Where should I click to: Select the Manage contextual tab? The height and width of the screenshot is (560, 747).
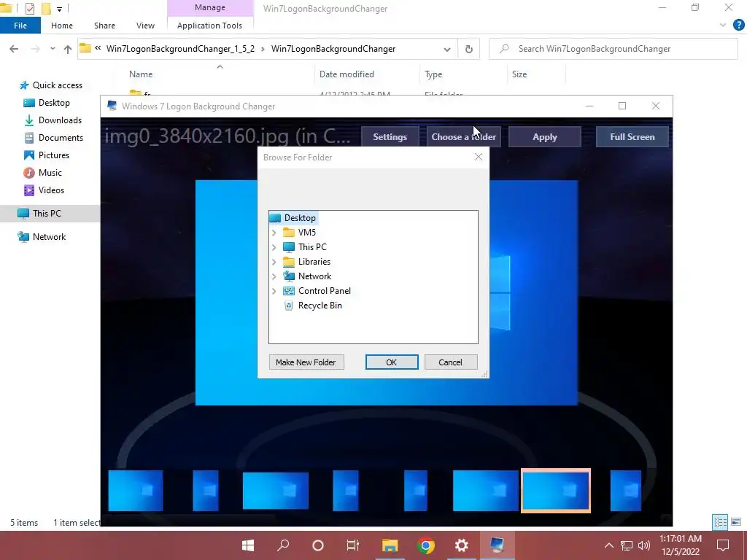209,7
